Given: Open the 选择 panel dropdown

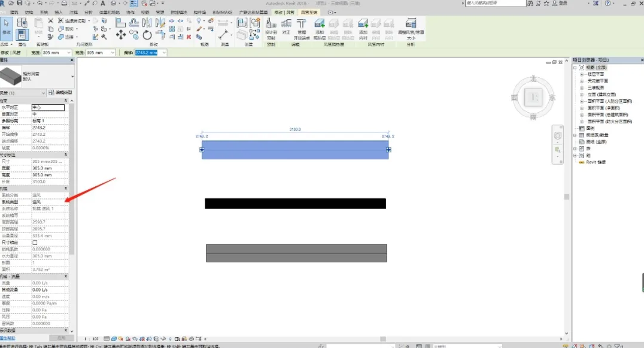Looking at the screenshot, I should click(x=6, y=44).
